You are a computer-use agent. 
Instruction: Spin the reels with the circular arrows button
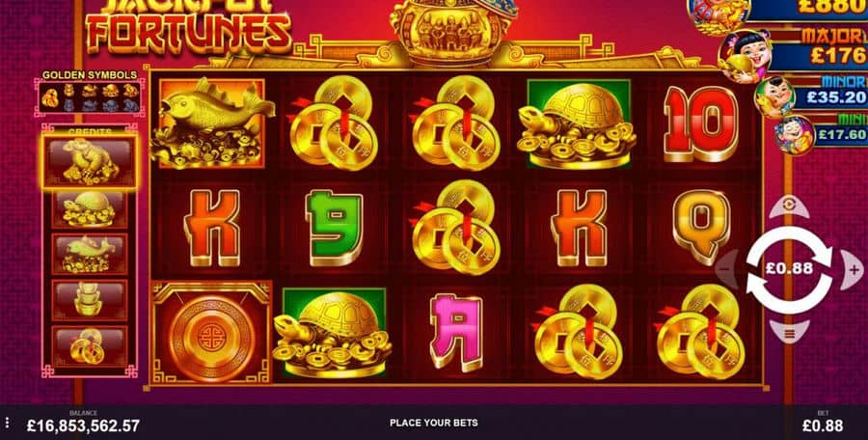click(x=789, y=269)
